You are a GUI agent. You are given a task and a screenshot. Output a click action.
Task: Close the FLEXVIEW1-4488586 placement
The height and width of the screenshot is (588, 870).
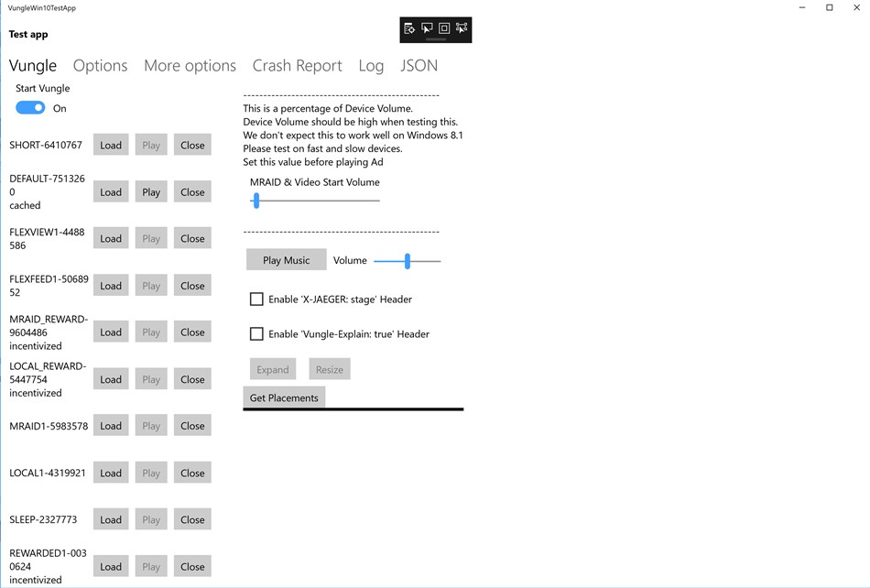pyautogui.click(x=192, y=238)
